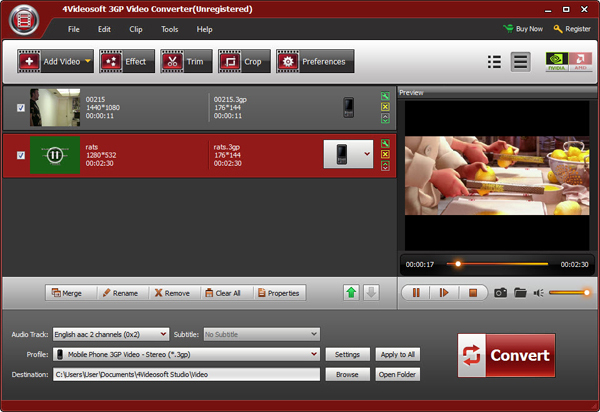Open the File menu
Viewport: 600px width, 412px height.
pos(74,29)
